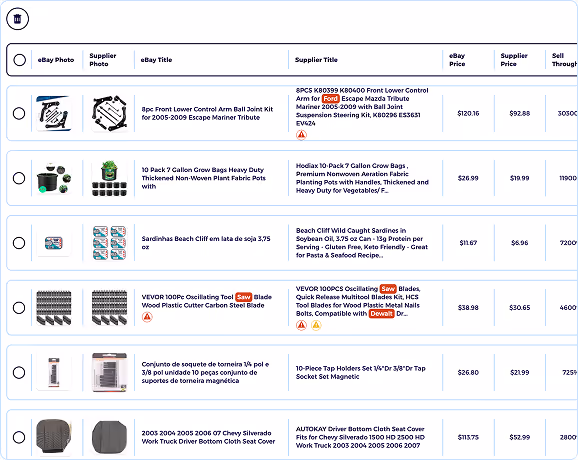
Task: Select the VEVOR Oscillating Tool row
Action: pyautogui.click(x=19, y=308)
